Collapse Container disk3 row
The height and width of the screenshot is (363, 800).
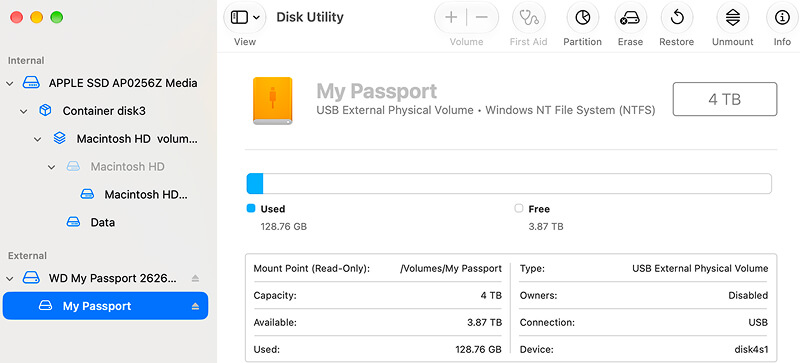tap(23, 111)
